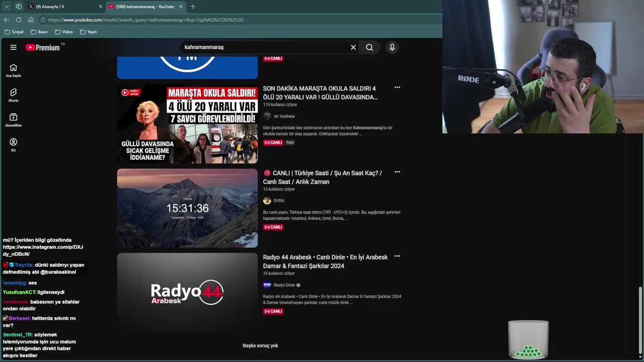Click Sentinel_TR username in chat
This screenshot has height=362, width=644.
(17, 335)
